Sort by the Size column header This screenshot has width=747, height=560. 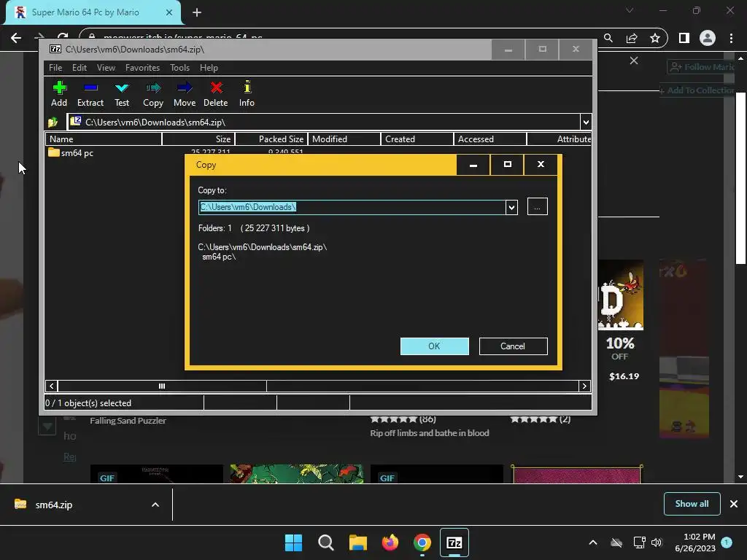point(198,139)
